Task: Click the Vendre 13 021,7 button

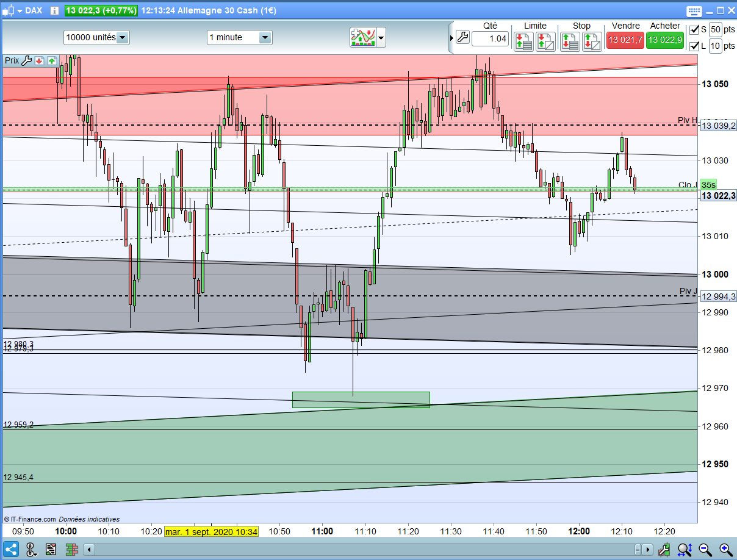Action: tap(625, 40)
